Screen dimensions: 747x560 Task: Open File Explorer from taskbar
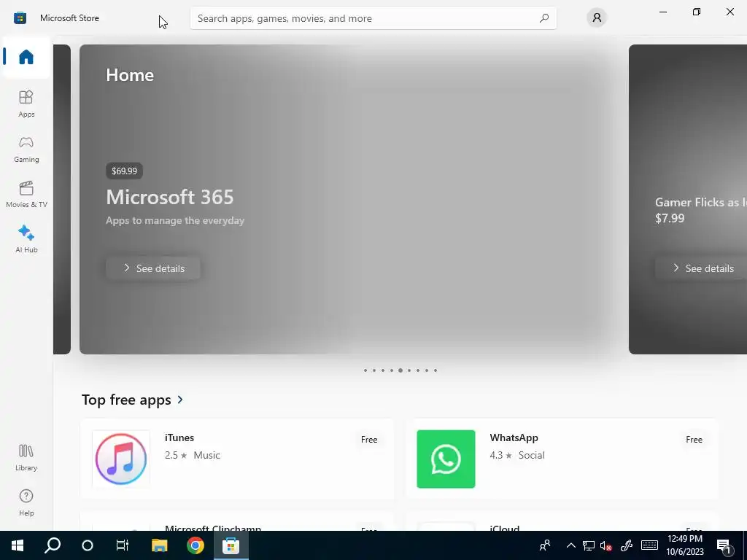click(x=160, y=545)
